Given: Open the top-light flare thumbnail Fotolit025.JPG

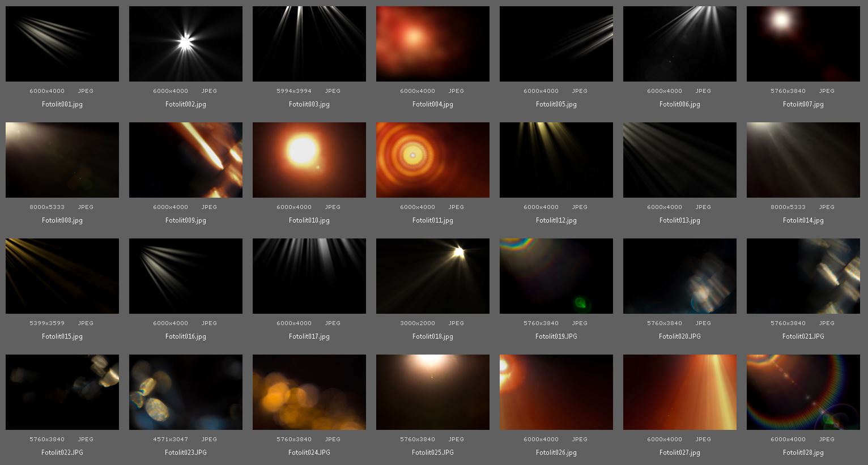Looking at the screenshot, I should [x=432, y=392].
